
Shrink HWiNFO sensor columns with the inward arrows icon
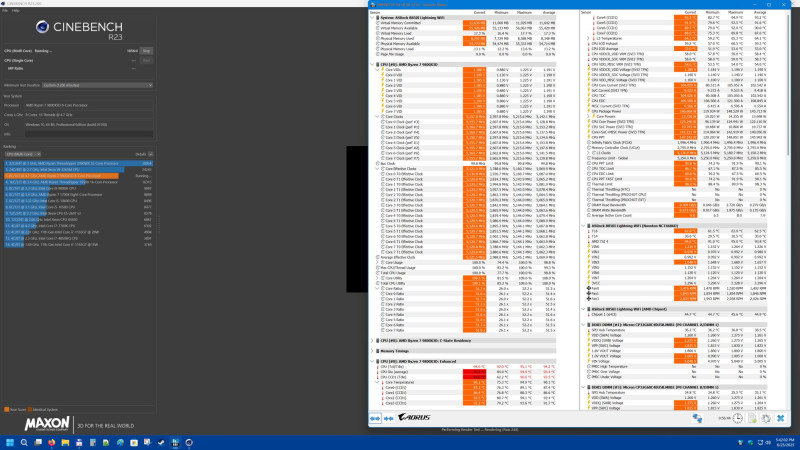388,418
